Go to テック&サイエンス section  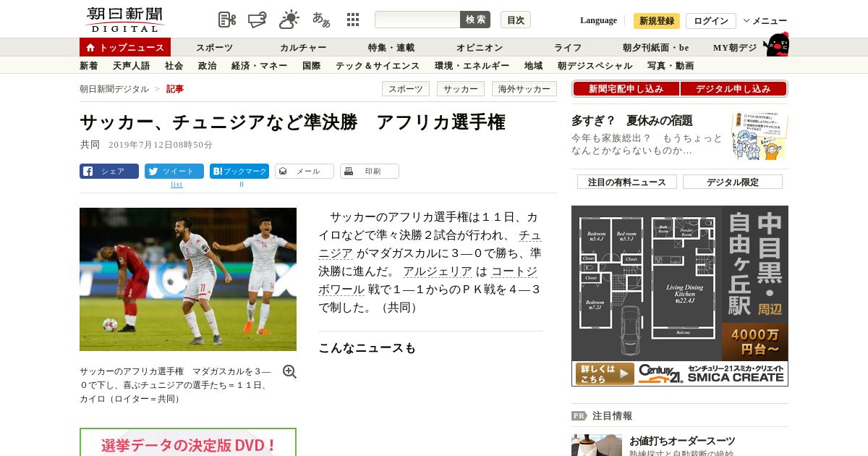[x=378, y=66]
